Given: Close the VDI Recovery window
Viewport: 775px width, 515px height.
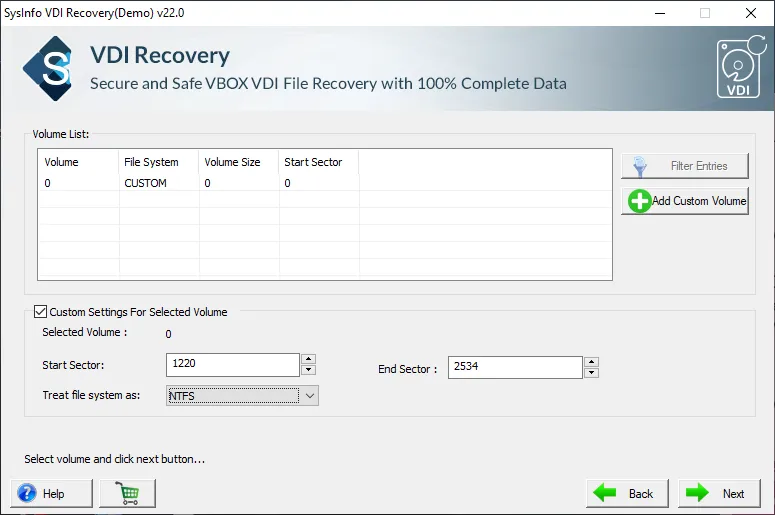Looking at the screenshot, I should coord(751,13).
